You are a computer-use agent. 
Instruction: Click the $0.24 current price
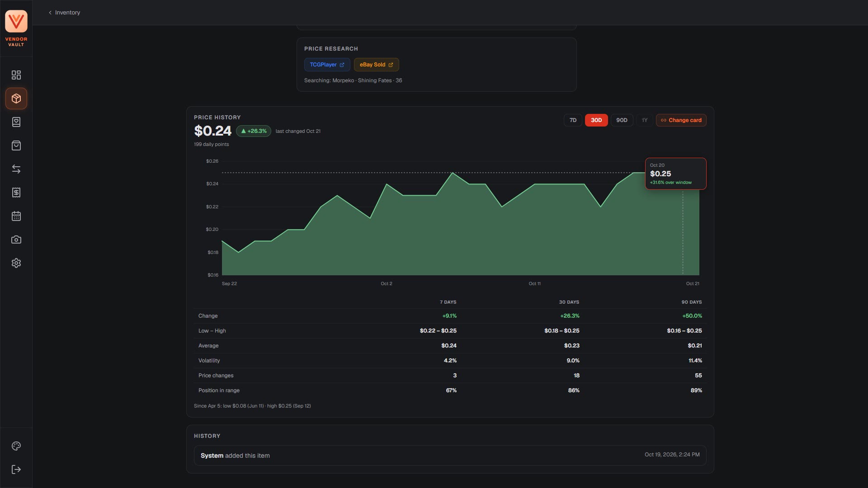tap(212, 131)
